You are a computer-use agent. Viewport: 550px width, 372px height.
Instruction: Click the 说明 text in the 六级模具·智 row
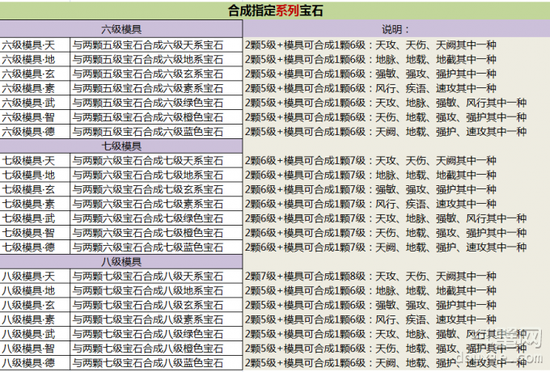pos(386,117)
